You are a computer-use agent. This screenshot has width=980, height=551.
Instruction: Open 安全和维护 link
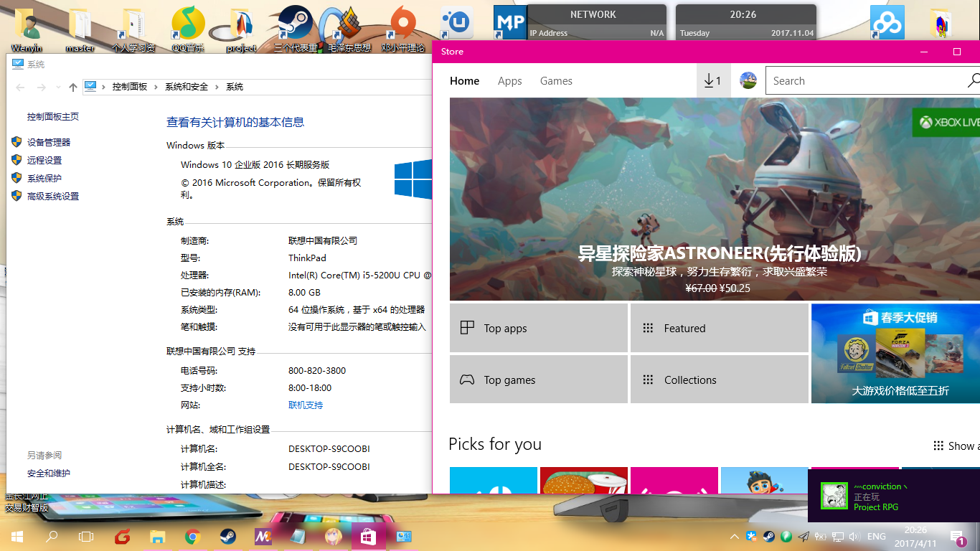click(49, 474)
